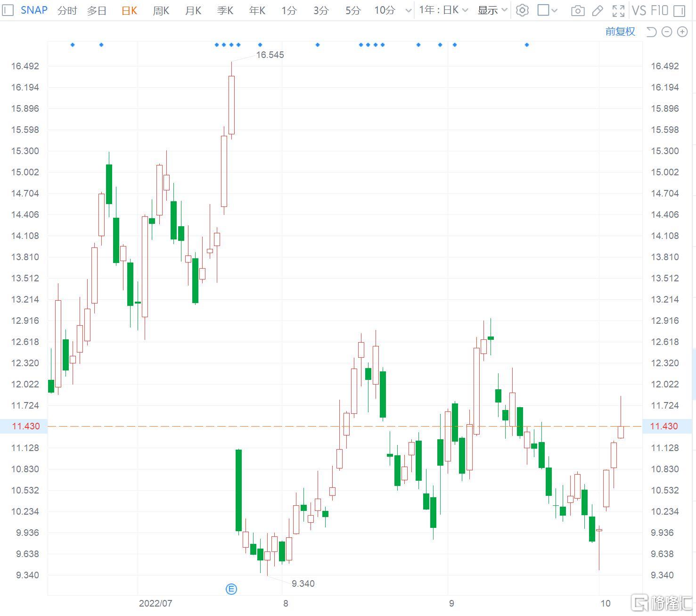The height and width of the screenshot is (616, 696).
Task: Switch to the 3分 three-minute chart
Action: coord(321,10)
